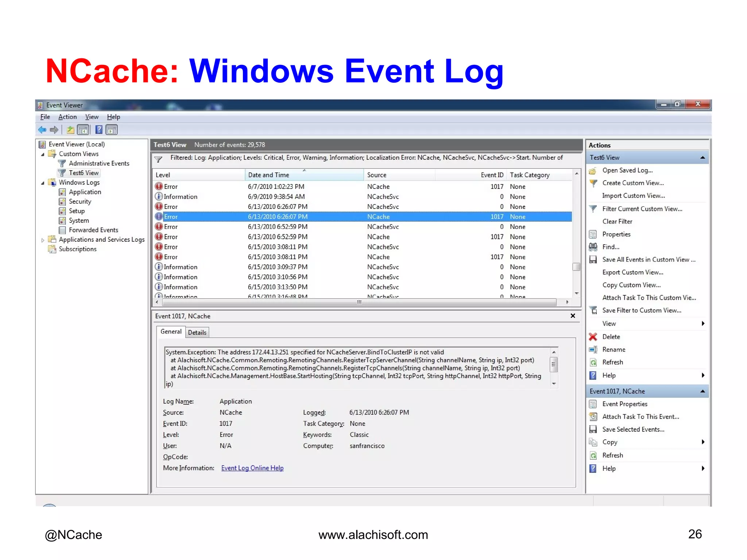The height and width of the screenshot is (560, 747).
Task: Select Subscriptions in tree
Action: click(78, 249)
